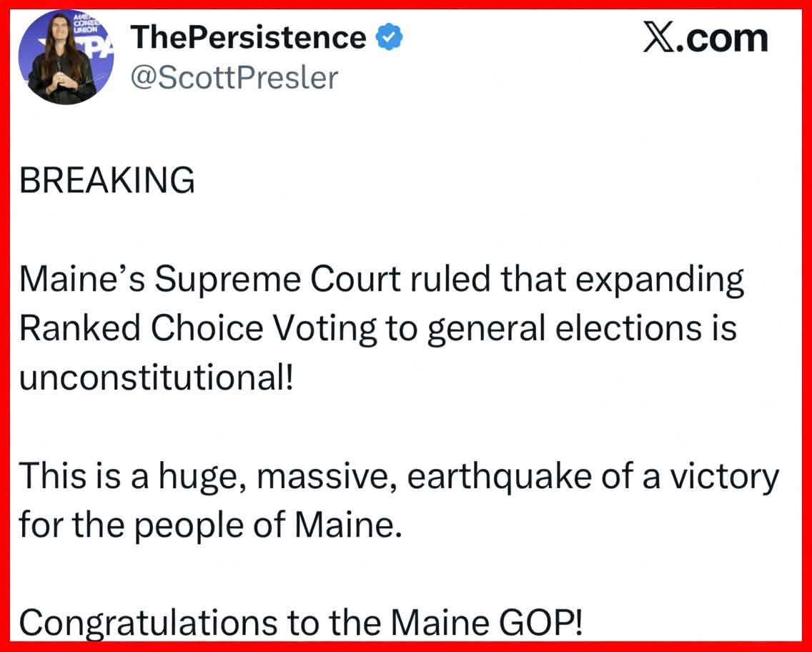Open the ThePersistence display name
The width and height of the screenshot is (812, 652).
pyautogui.click(x=248, y=38)
